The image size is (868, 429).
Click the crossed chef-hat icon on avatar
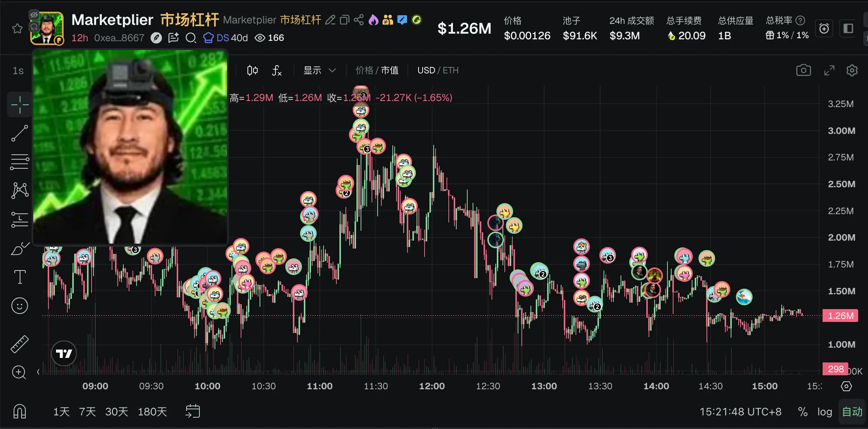tap(34, 27)
